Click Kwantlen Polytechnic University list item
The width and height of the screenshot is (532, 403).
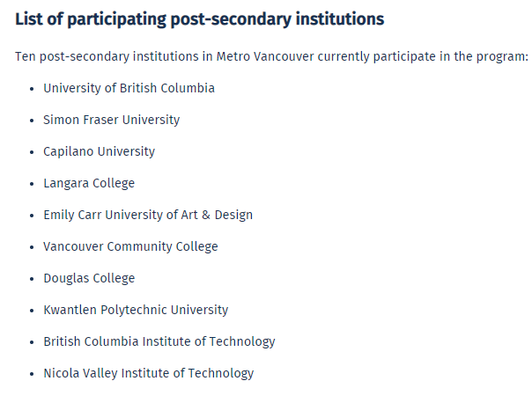136,310
